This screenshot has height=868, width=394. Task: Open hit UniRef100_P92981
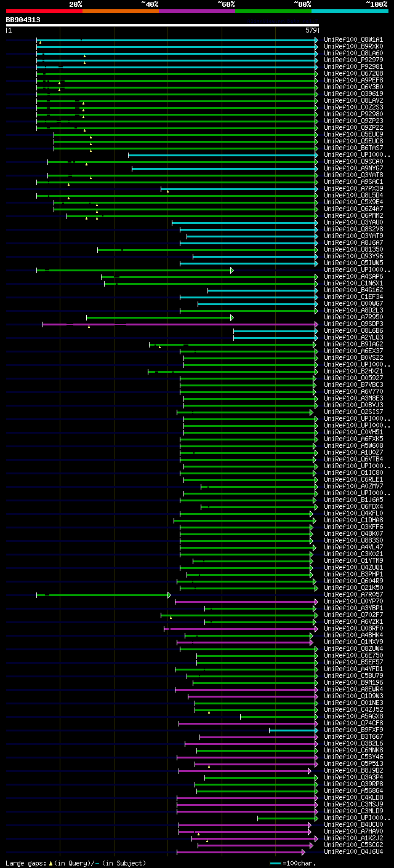pyautogui.click(x=353, y=67)
